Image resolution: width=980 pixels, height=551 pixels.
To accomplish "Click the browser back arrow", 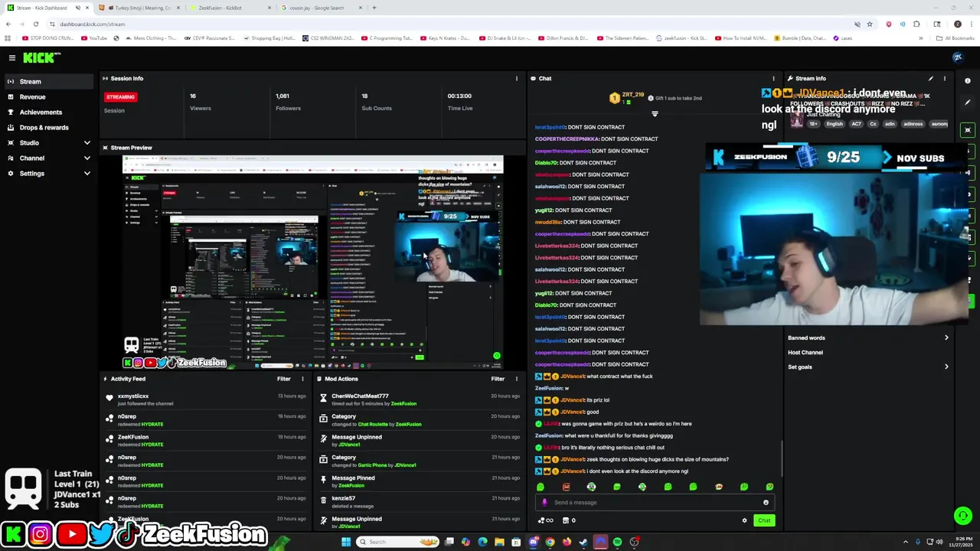I will click(8, 24).
